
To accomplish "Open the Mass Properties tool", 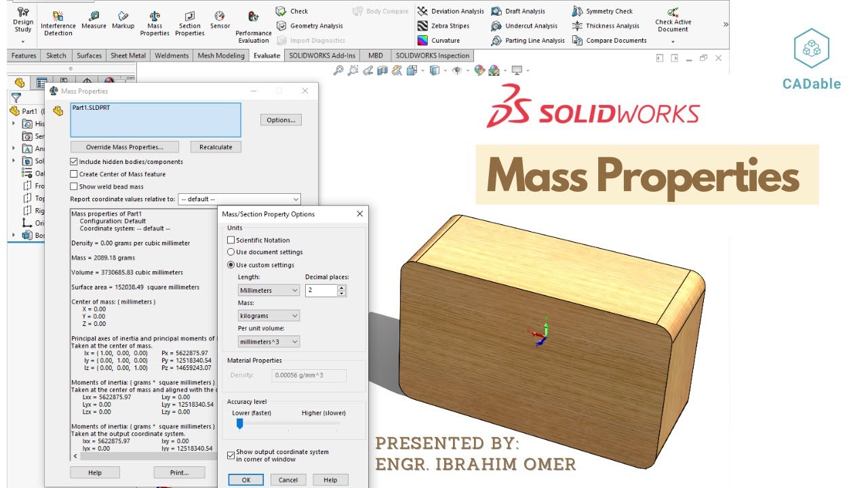I will (154, 20).
